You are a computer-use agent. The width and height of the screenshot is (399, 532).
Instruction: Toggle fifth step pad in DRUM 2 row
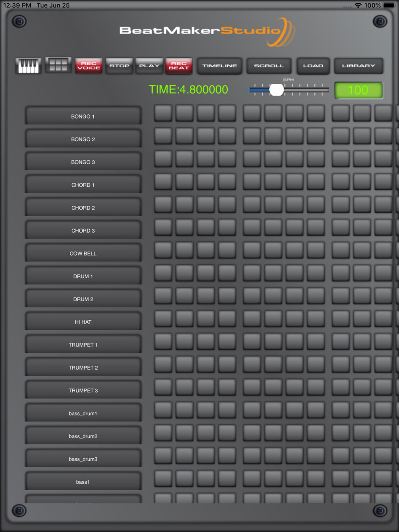pyautogui.click(x=252, y=296)
